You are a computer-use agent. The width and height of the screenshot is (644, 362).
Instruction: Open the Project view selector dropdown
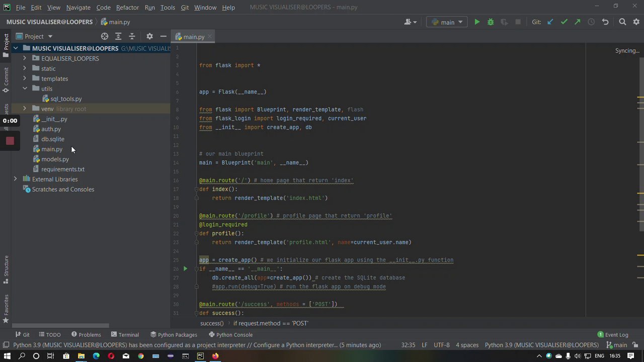tap(34, 36)
